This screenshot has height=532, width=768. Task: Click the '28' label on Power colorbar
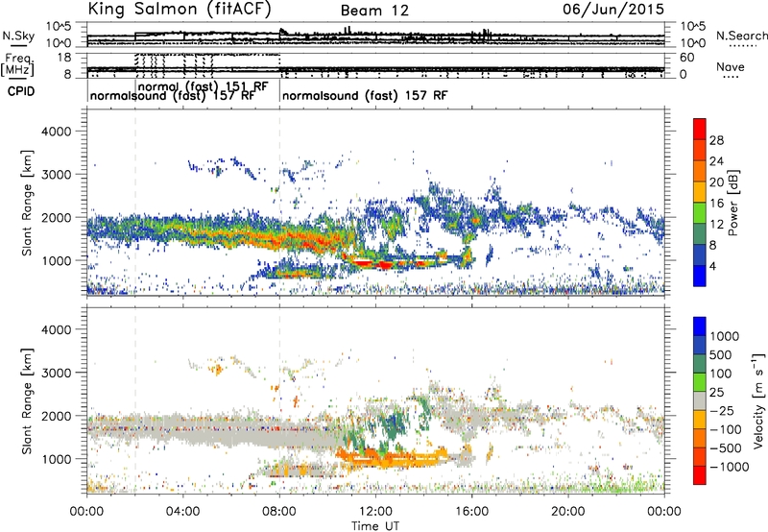pos(716,140)
